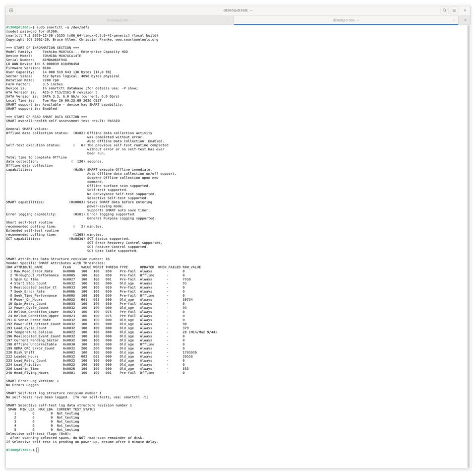Close the terminal window

click(x=465, y=10)
